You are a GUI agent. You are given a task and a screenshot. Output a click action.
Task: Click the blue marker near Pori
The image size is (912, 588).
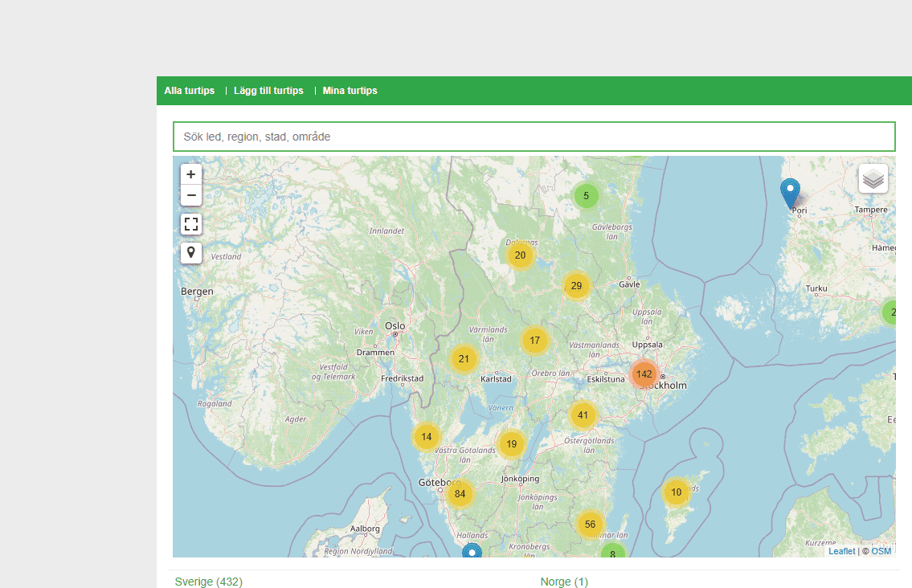coord(790,193)
